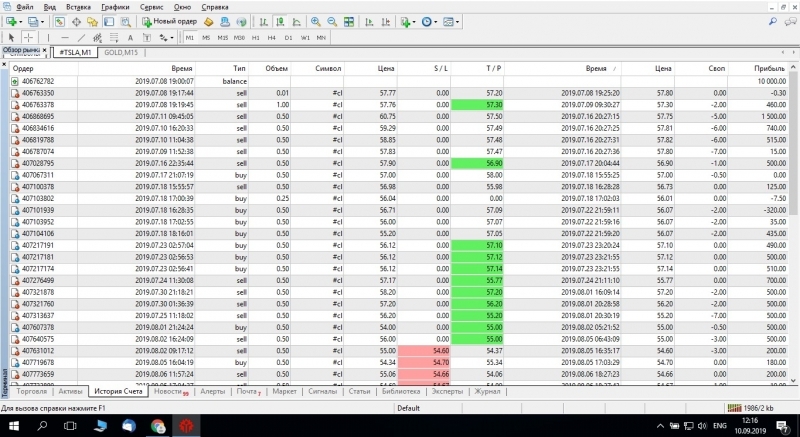Expand the new chart dropdown arrow
The width and height of the screenshot is (800, 437).
pos(21,21)
